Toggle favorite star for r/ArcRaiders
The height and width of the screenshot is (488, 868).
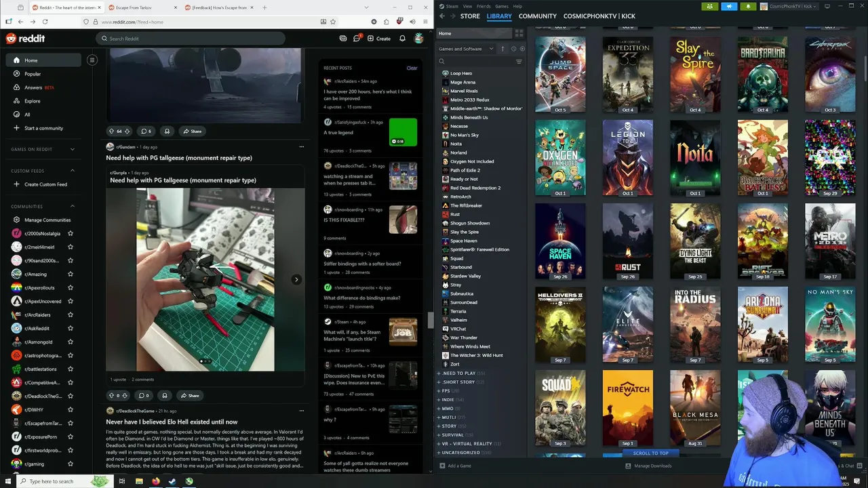coord(70,314)
